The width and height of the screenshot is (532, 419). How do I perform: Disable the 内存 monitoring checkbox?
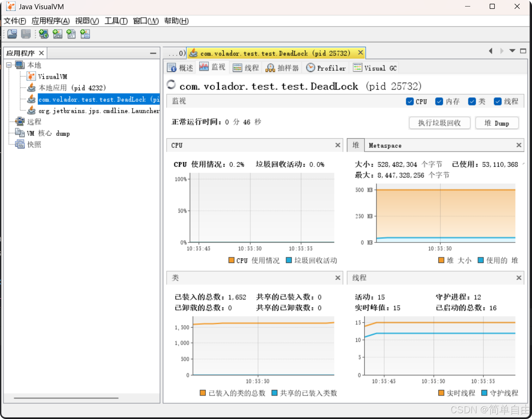(439, 101)
